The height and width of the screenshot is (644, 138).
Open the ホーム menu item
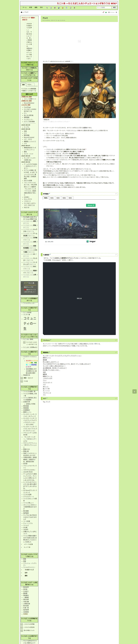25,8
